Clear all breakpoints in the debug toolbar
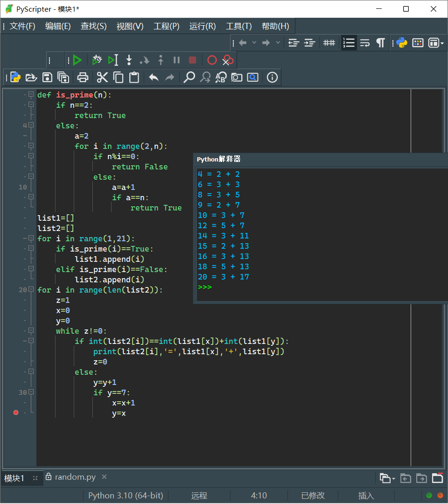This screenshot has width=448, height=504. point(228,60)
